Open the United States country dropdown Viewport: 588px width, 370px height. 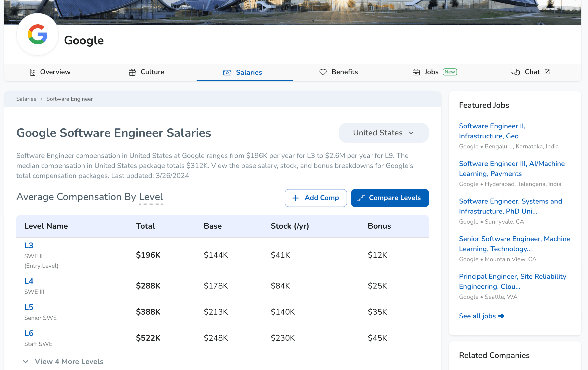[383, 133]
